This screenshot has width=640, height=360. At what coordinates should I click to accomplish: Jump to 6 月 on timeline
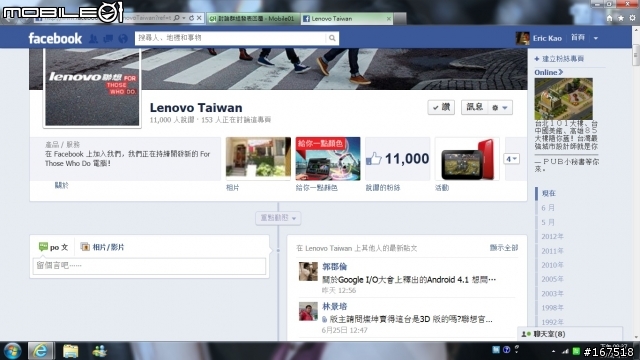pyautogui.click(x=548, y=208)
